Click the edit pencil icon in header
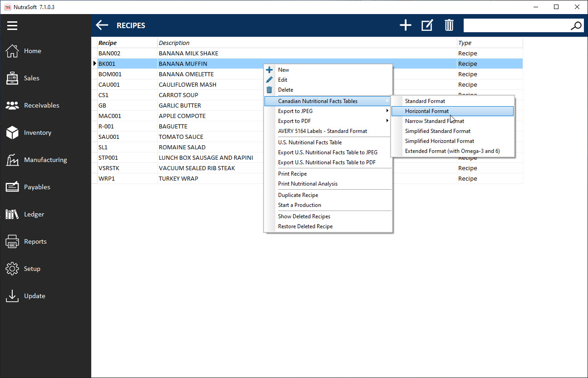The width and height of the screenshot is (588, 378). (x=427, y=25)
